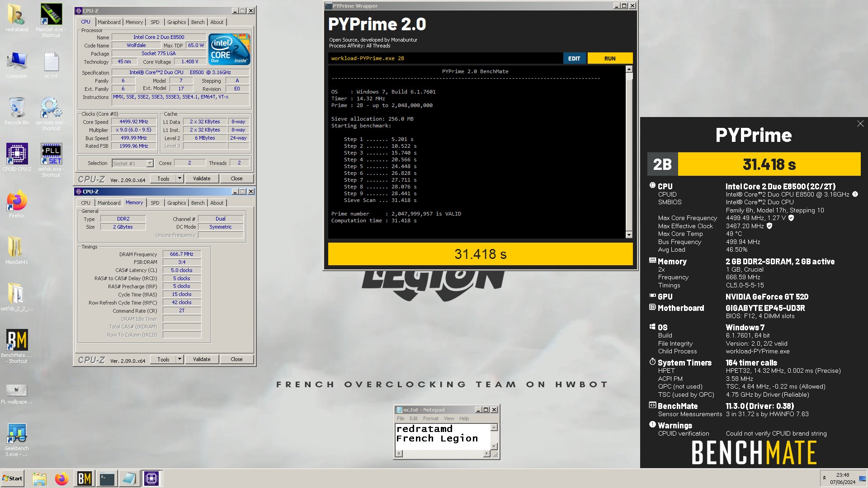Expand the Socket #1 selection dropdown
This screenshot has height=488, width=868.
[x=150, y=163]
